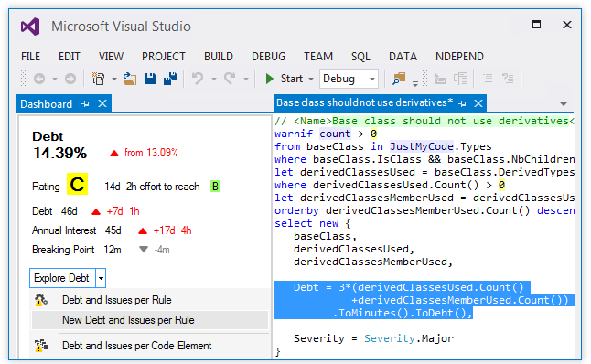Screen dimensions: 591x364
Task: Open the DATA menu
Action: 403,57
